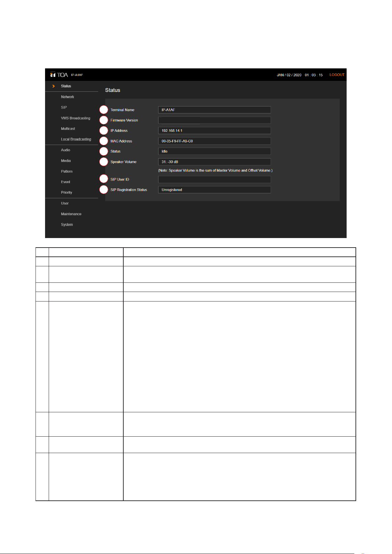392x554 pixels.
Task: Open the Priority settings page
Action: (x=66, y=192)
